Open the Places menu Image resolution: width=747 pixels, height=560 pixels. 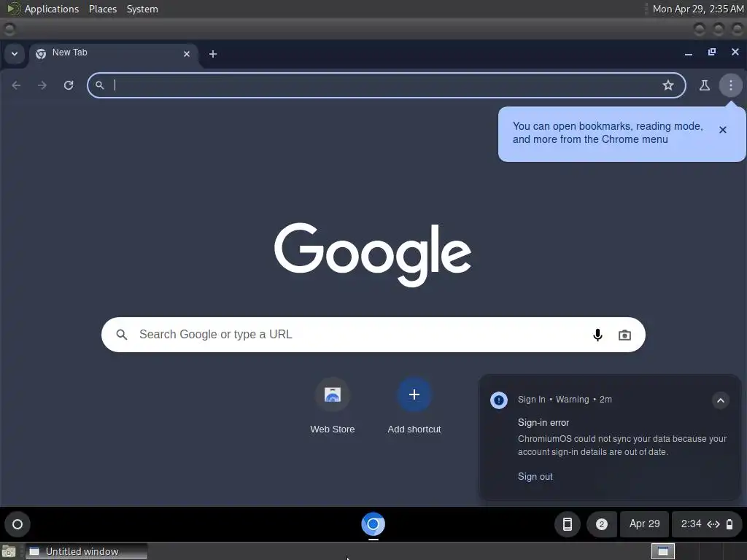102,9
